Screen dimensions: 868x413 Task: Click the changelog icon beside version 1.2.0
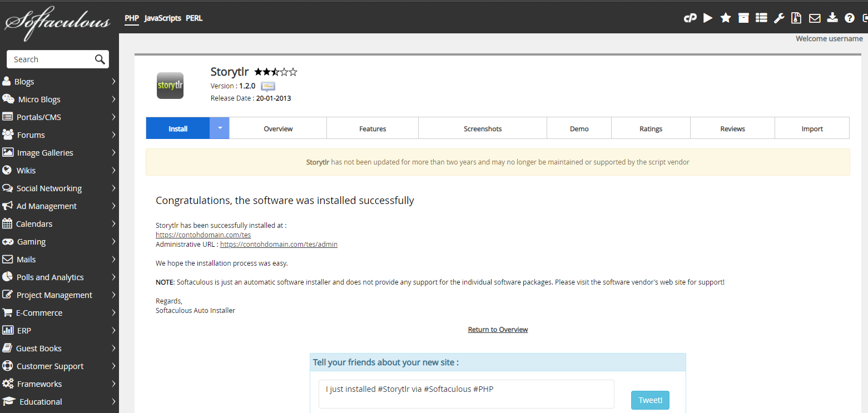click(268, 86)
